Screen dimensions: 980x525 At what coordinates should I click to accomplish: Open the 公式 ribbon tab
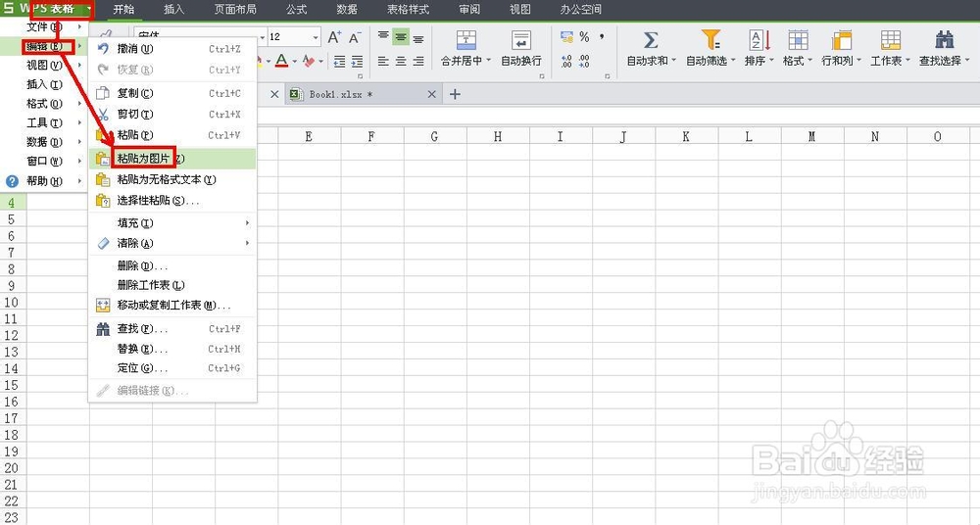(x=296, y=10)
